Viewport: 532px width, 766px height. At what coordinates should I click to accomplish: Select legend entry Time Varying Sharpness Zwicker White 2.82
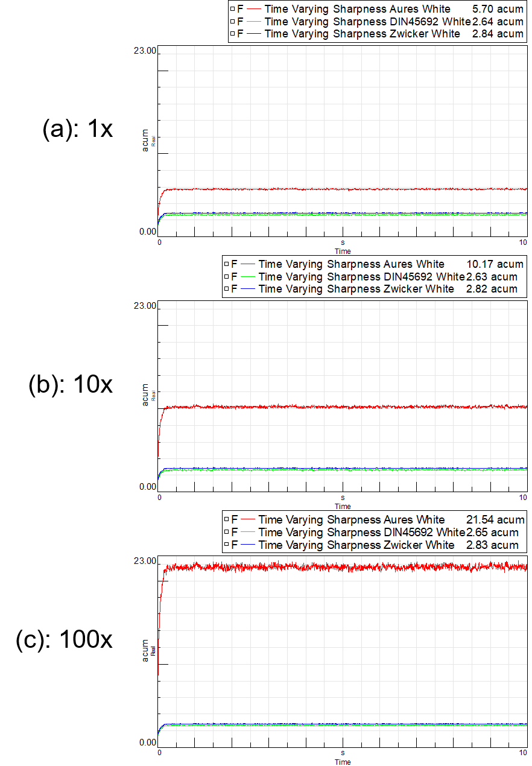click(x=356, y=289)
